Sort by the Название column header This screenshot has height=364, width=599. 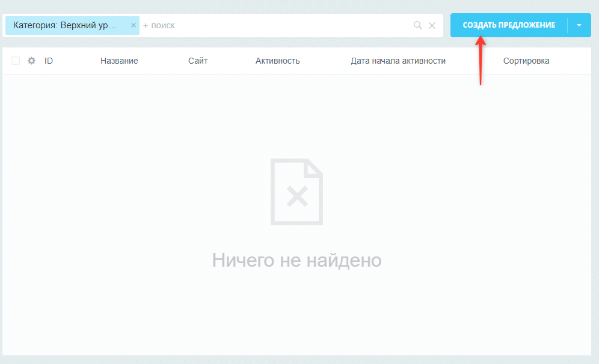click(119, 61)
